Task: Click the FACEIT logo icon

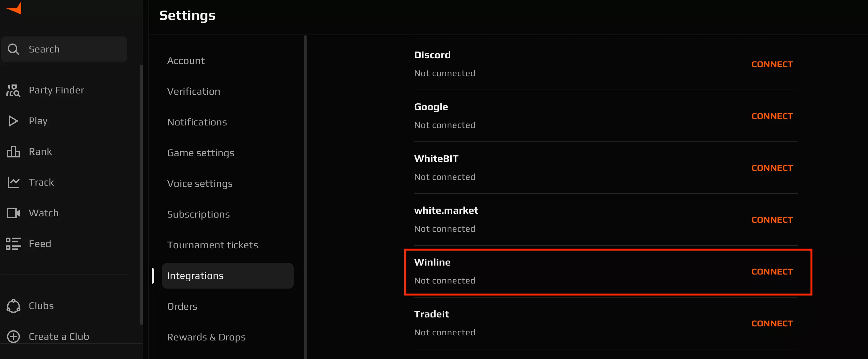Action: tap(14, 8)
